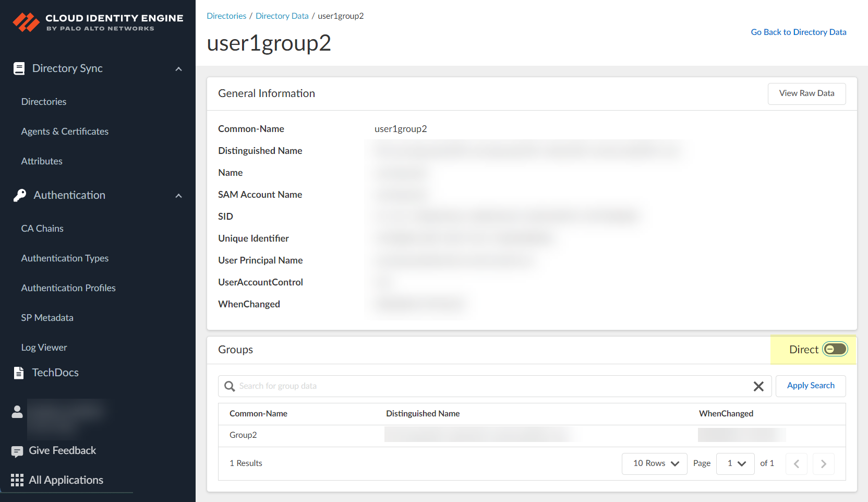Collapse the Authentication section chevron
This screenshot has width=868, height=502.
(179, 196)
